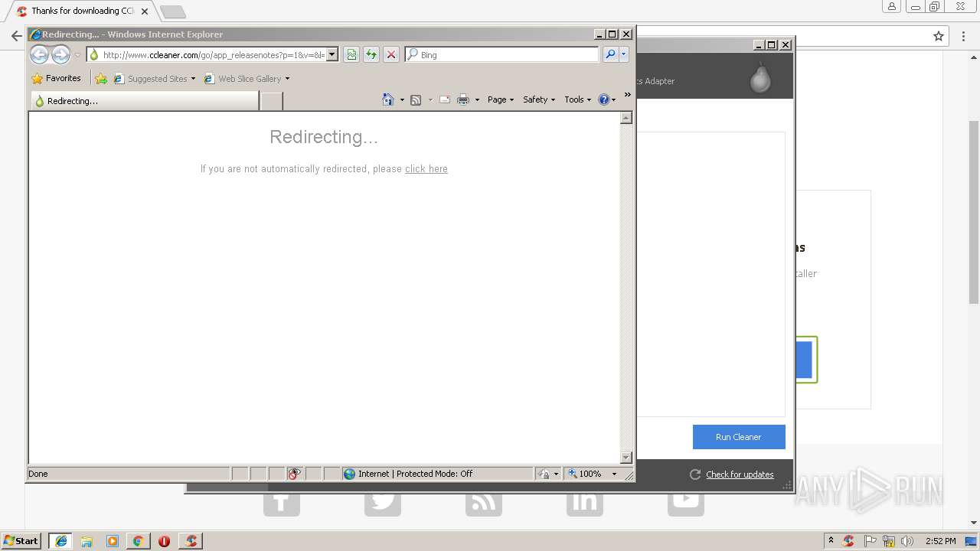Image resolution: width=980 pixels, height=551 pixels.
Task: Close the Thanks for downloading Chrome tab
Action: (x=145, y=11)
